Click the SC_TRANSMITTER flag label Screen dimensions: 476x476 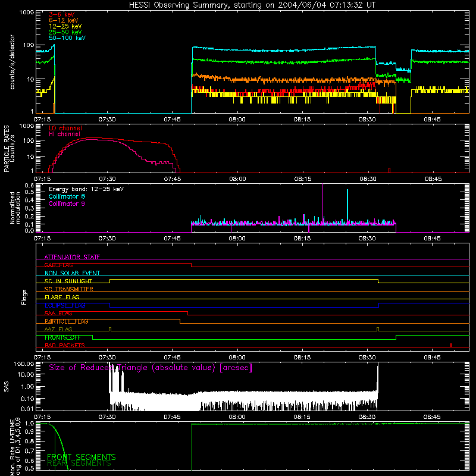tap(69, 289)
